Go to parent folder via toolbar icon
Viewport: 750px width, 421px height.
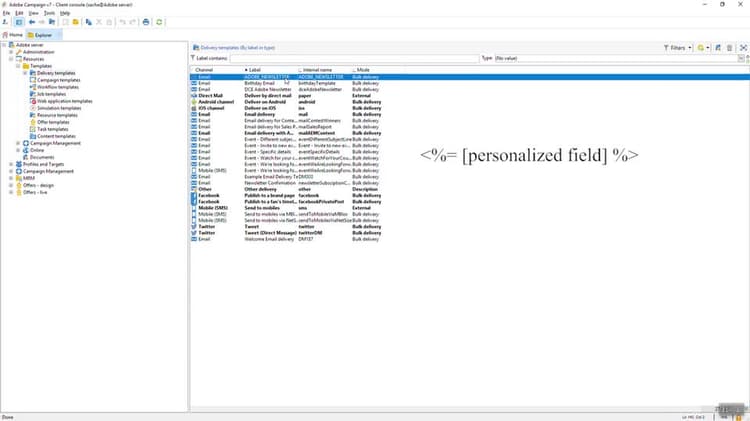[52, 22]
